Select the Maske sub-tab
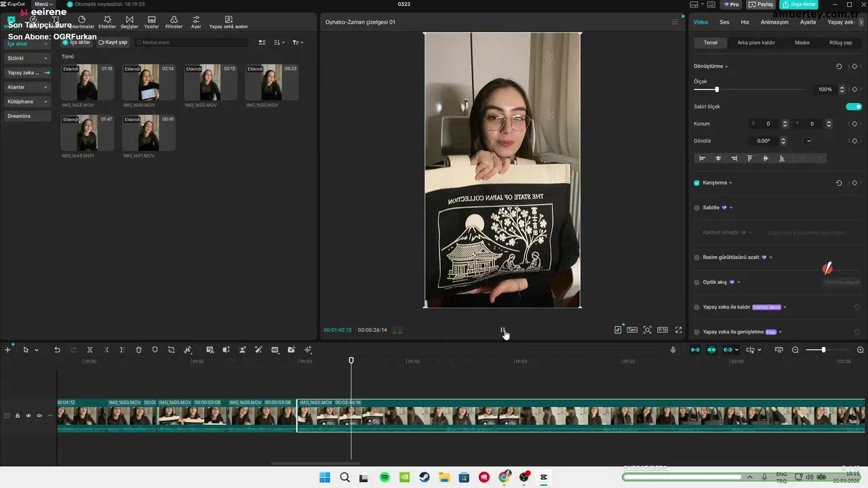This screenshot has width=868, height=488. 802,43
